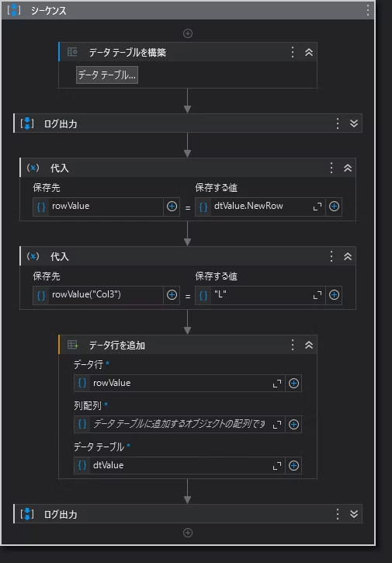
Task: Open expression editor for 列配列 field
Action: pyautogui.click(x=277, y=425)
